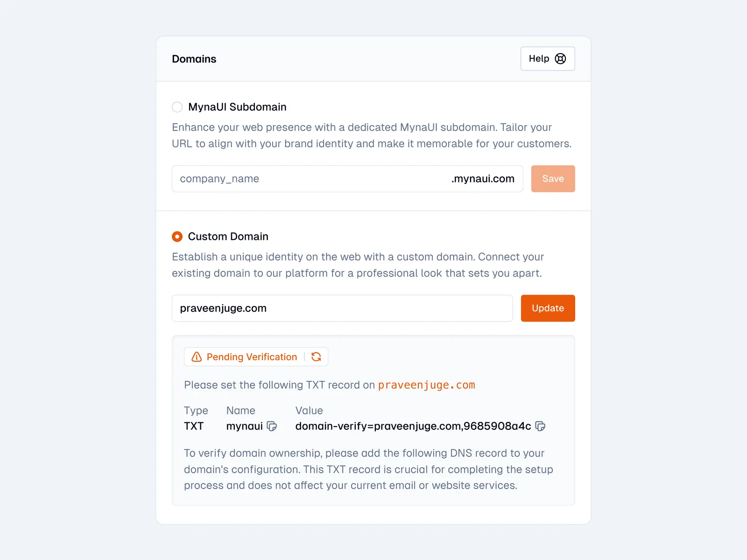Click the Domains panel heading
The width and height of the screenshot is (747, 560).
pos(194,59)
